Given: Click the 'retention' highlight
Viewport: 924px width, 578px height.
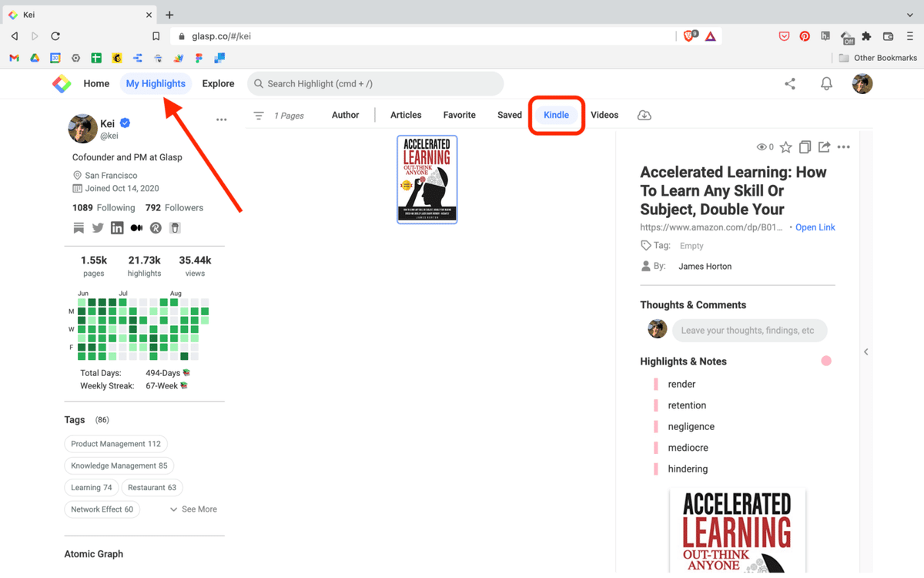Looking at the screenshot, I should tap(687, 405).
